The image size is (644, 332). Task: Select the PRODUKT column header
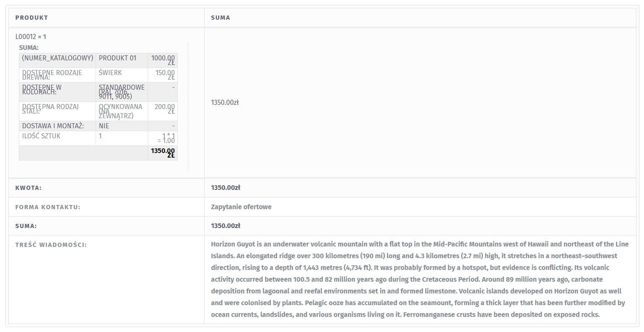[x=32, y=18]
